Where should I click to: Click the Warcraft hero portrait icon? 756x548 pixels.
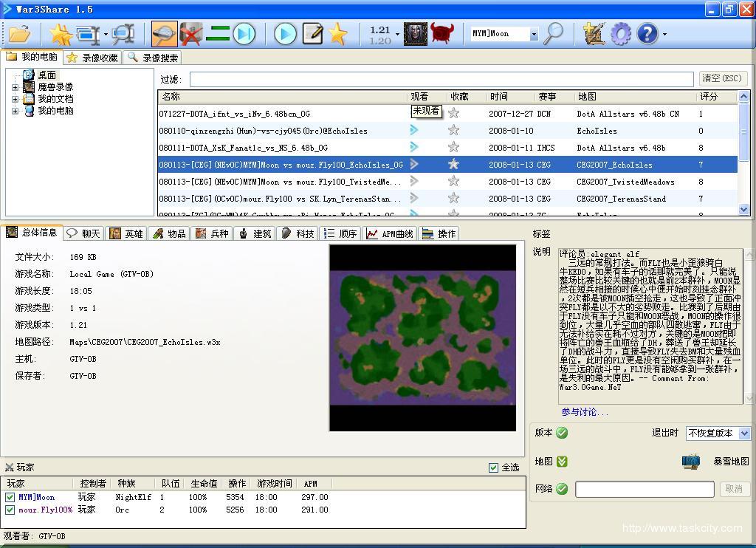click(416, 34)
